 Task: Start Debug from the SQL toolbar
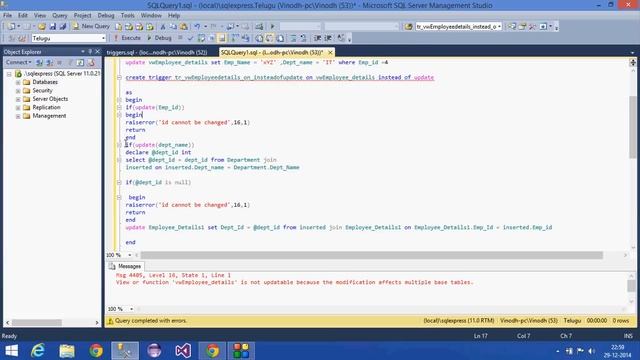coord(159,38)
